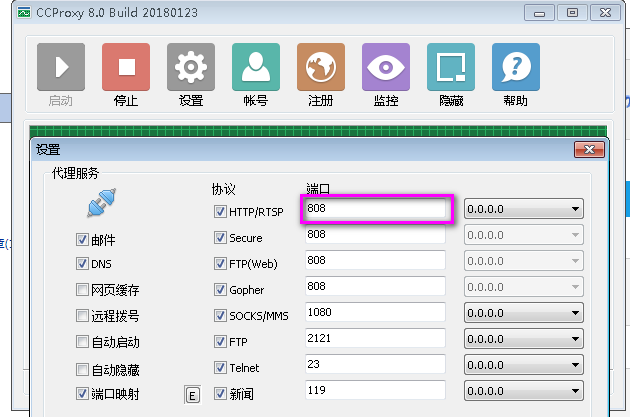Uncheck the Secure protocol checkbox

(x=220, y=238)
